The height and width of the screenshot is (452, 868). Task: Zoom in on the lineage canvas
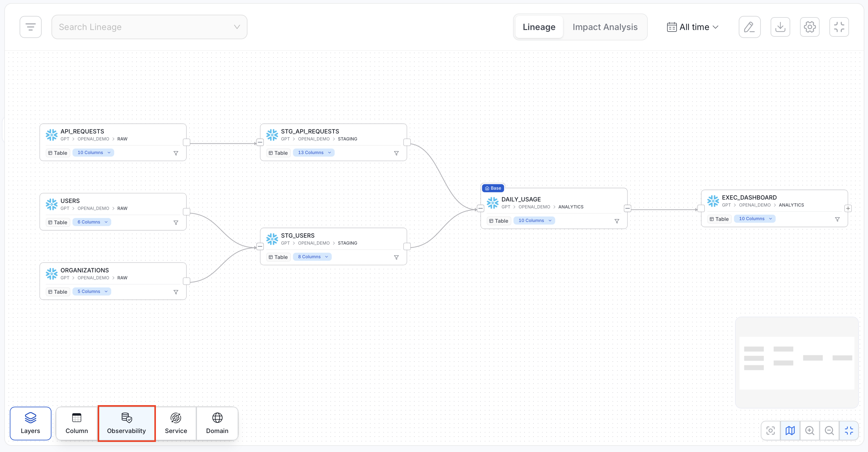coord(810,431)
